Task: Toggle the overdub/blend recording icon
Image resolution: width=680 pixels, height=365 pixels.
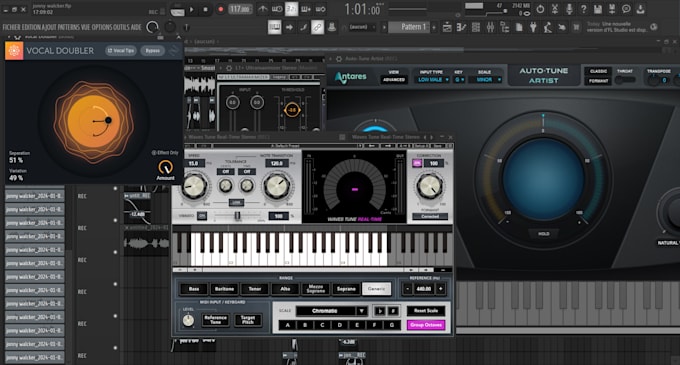Action: (x=306, y=9)
